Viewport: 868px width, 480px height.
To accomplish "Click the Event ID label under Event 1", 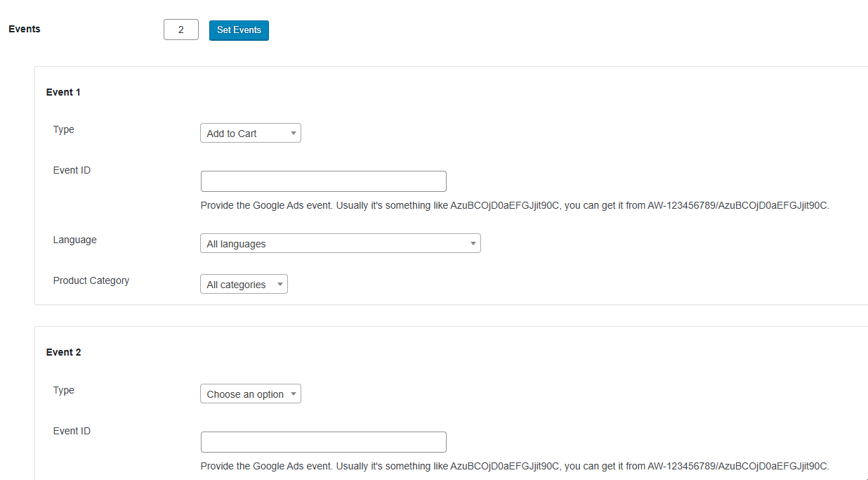I will coord(72,170).
